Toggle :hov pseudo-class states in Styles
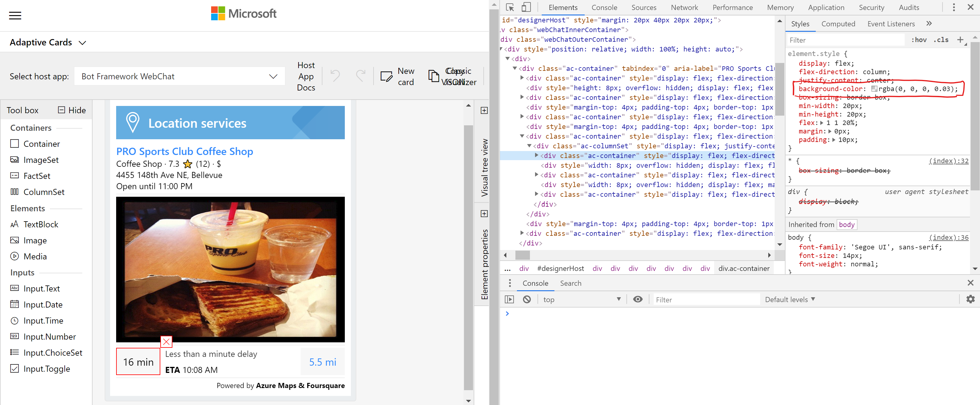This screenshot has width=980, height=405. pos(919,40)
